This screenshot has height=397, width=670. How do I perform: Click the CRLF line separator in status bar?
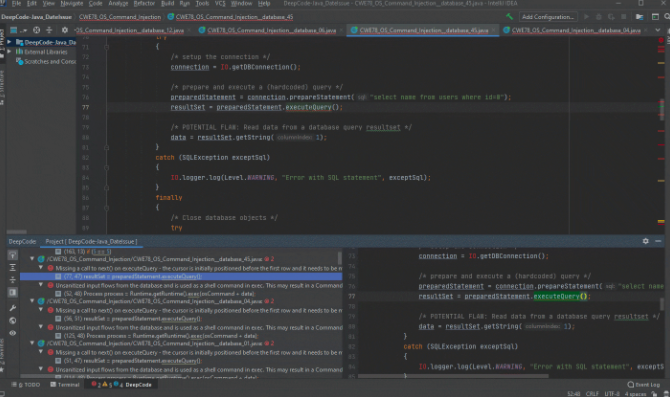tap(592, 394)
